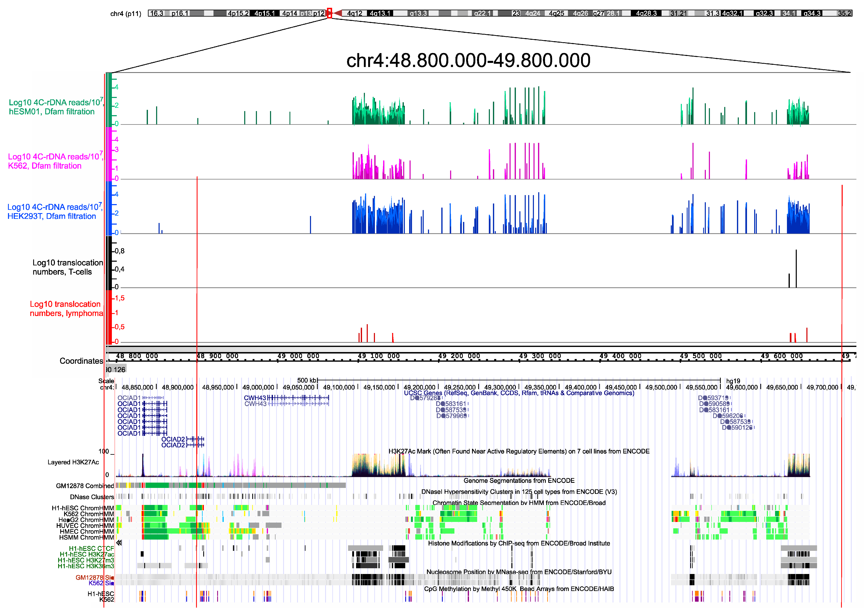The image size is (865, 616).
Task: Open the CWH43 gene on top row
Action: coord(255,398)
